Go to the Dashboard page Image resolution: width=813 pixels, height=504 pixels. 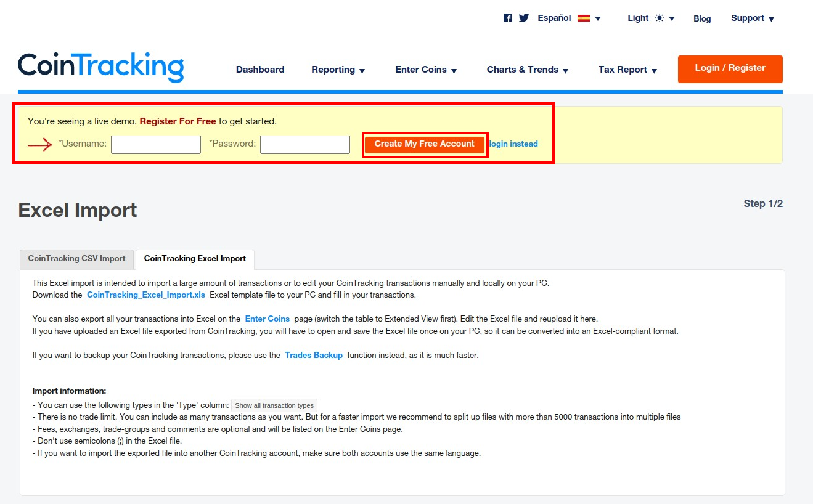(260, 70)
